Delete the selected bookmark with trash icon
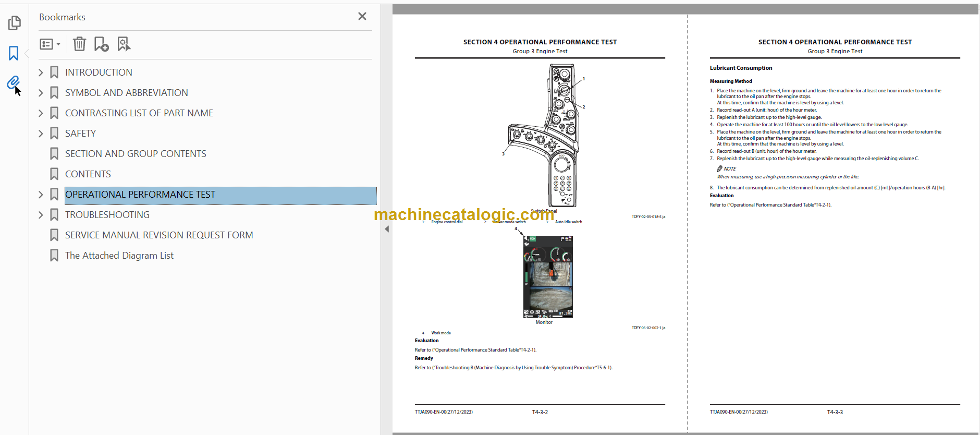This screenshot has width=980, height=435. point(79,44)
